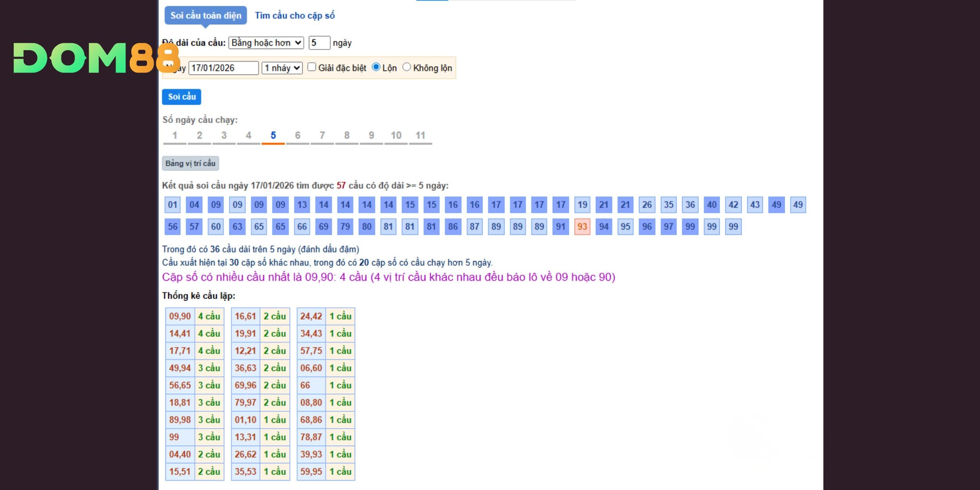
Task: Select the Soi cầu toàn diện tab
Action: [205, 16]
